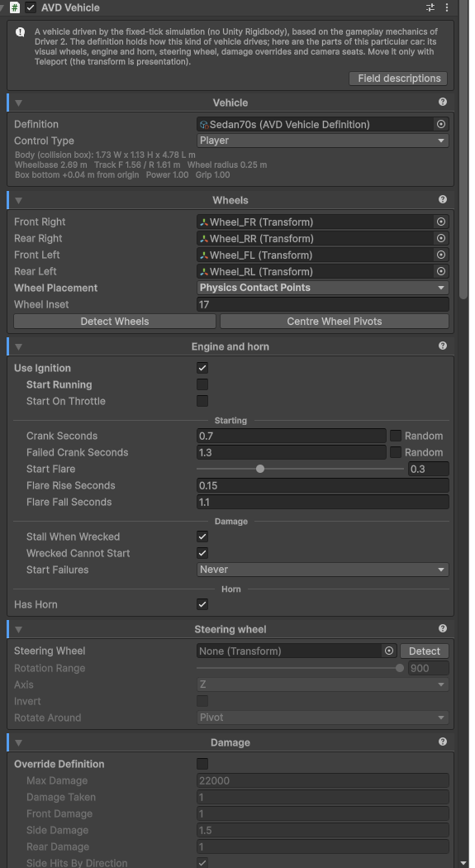Screen dimensions: 475x868
Task: Collapse Engine and horn section foldout
Action: click(18, 346)
